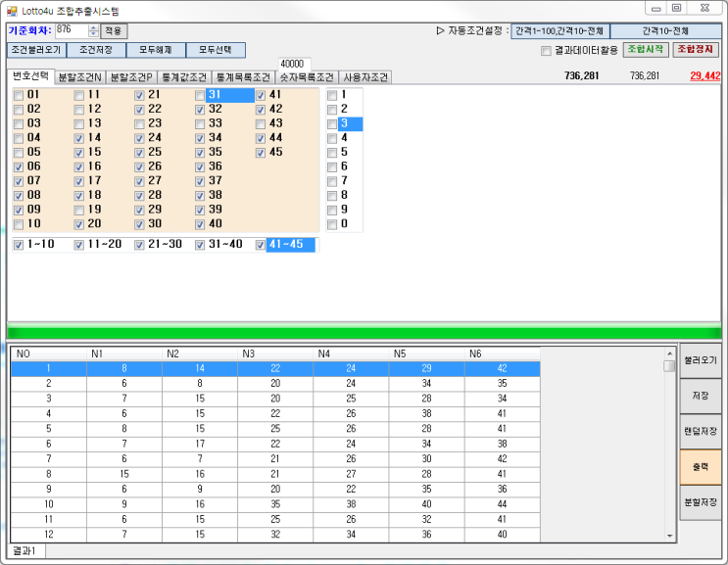728x565 pixels.
Task: Click the results list scroll-up arrow
Action: click(x=669, y=353)
